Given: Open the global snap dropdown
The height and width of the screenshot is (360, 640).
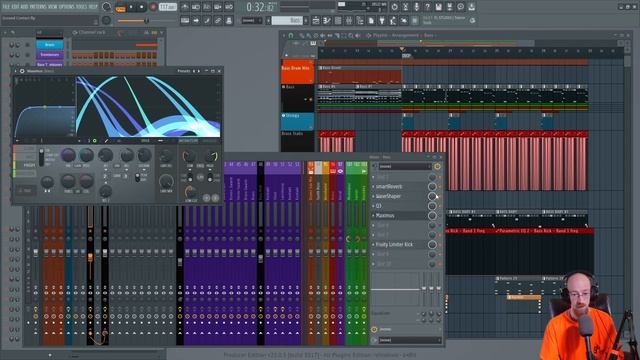Looking at the screenshot, I should [251, 20].
